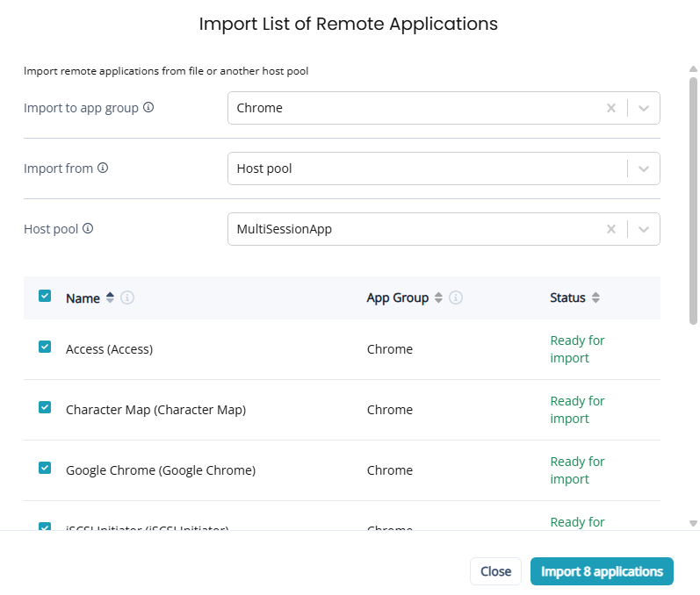Expand the Host pool dropdown chevron
Screen dimensions: 700x595
[x=644, y=229]
